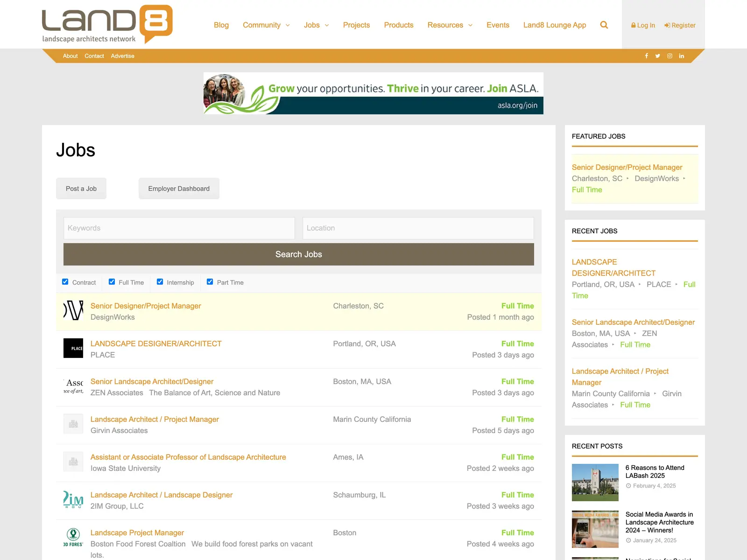Click Iowa State University placeholder logo

pos(73,462)
